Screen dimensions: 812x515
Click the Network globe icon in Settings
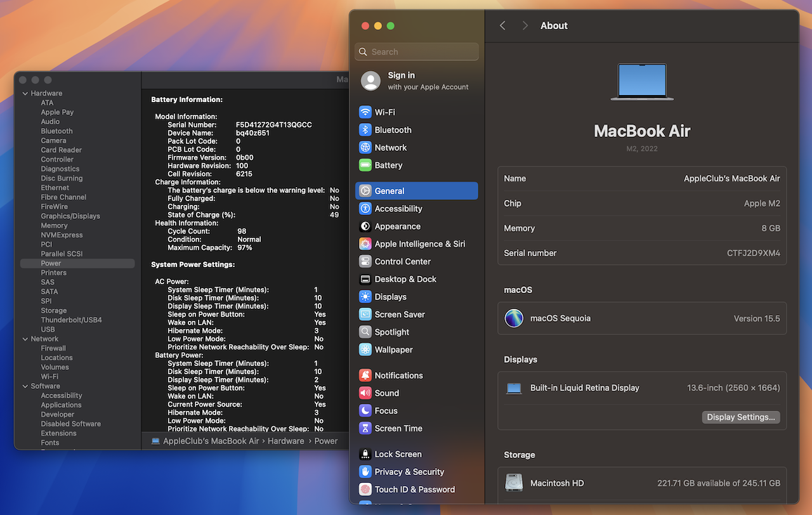pyautogui.click(x=365, y=148)
